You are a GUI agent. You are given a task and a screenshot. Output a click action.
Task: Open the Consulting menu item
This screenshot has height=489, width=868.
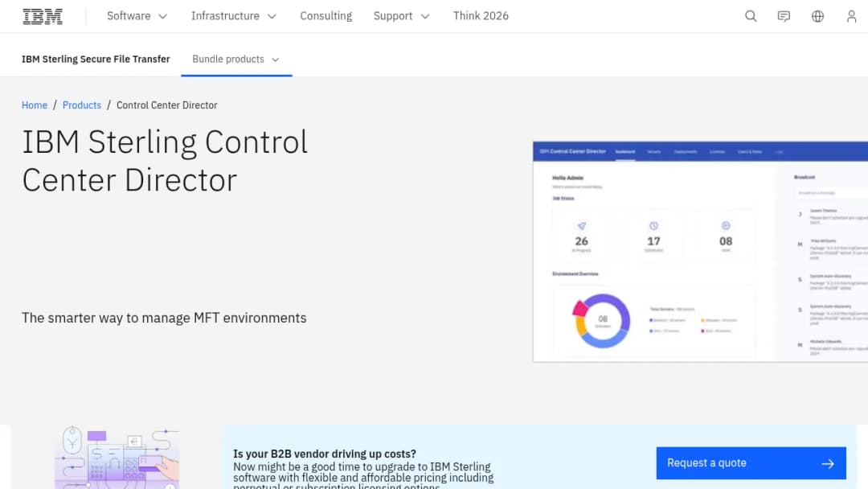pyautogui.click(x=326, y=16)
